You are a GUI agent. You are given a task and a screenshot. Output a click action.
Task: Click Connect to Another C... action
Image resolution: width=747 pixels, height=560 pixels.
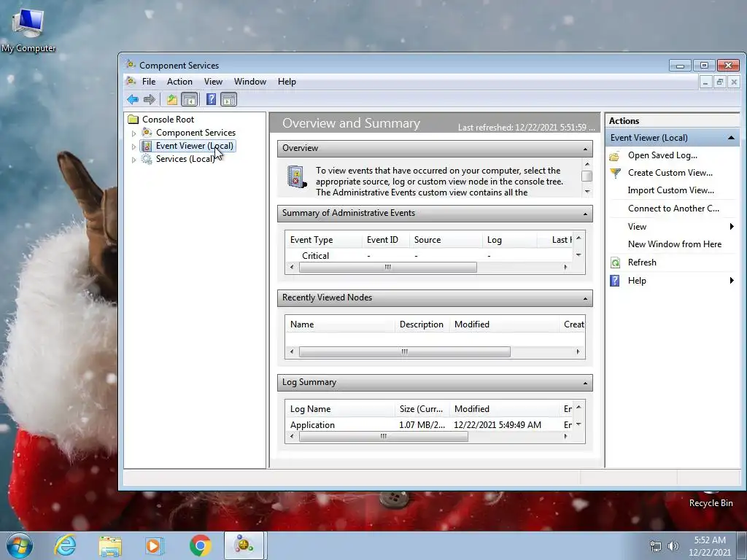673,209
